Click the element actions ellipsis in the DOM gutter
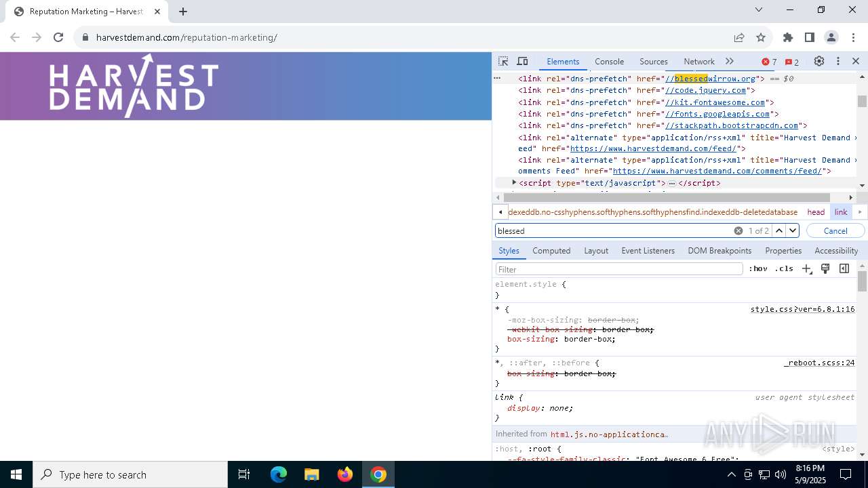The height and width of the screenshot is (488, 868). [x=497, y=78]
